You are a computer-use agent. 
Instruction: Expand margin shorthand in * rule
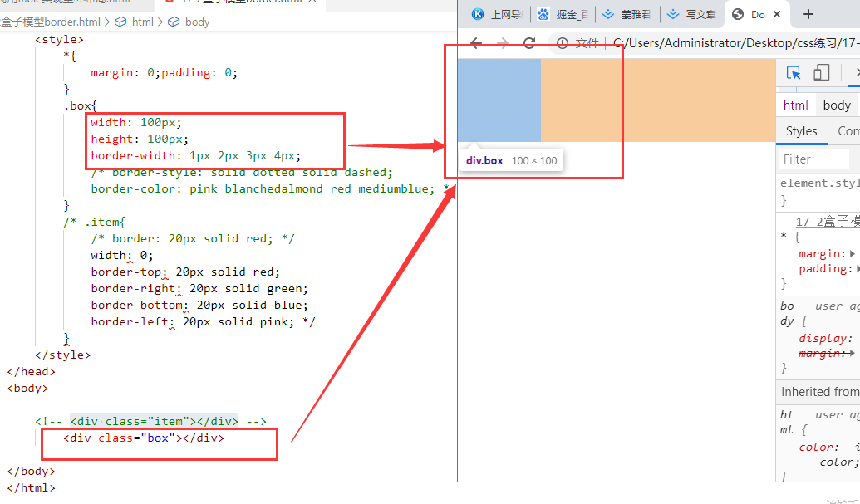click(852, 253)
